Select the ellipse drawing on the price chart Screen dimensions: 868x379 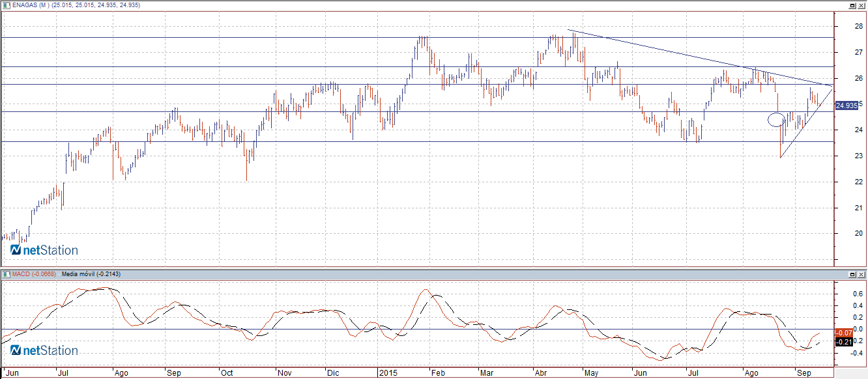click(x=776, y=119)
